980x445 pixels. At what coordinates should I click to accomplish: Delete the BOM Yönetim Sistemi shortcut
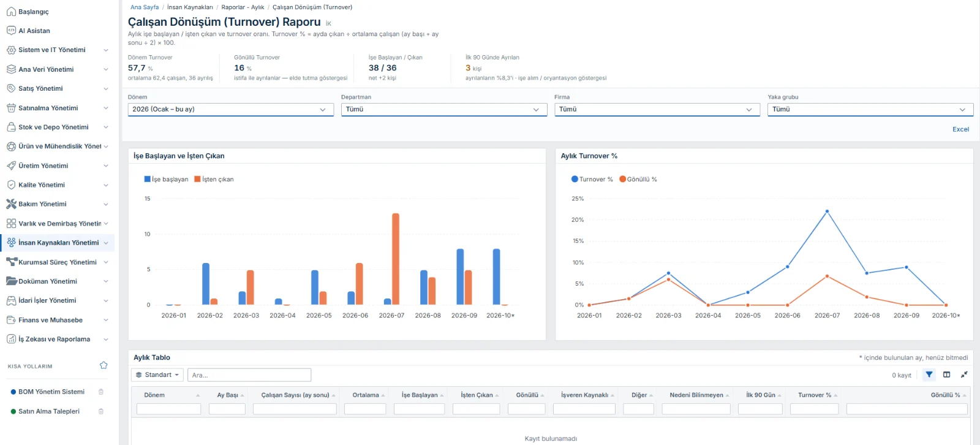point(101,392)
